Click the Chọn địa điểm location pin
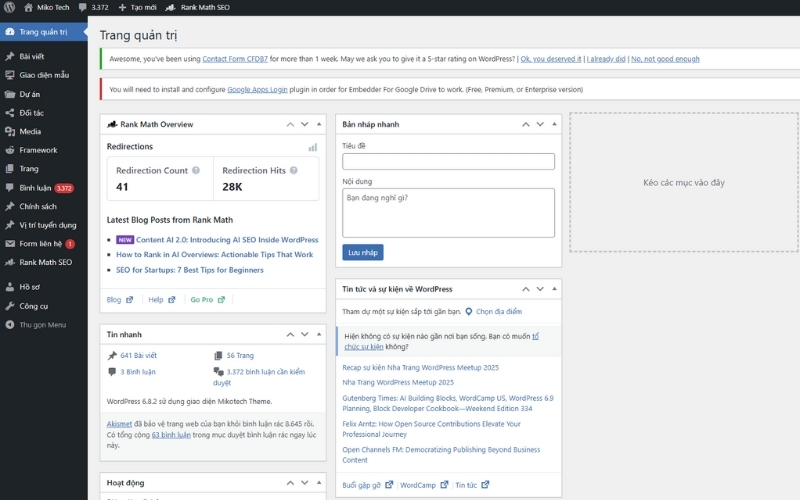The width and height of the screenshot is (800, 500). [468, 311]
